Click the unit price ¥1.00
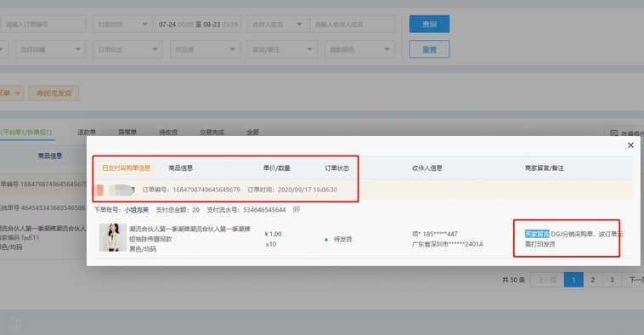 click(273, 234)
